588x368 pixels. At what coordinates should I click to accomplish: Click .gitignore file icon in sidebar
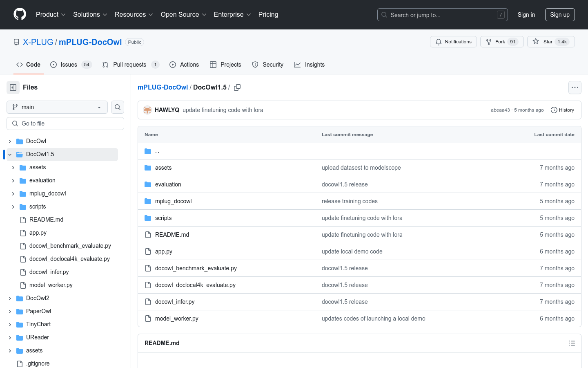click(20, 364)
